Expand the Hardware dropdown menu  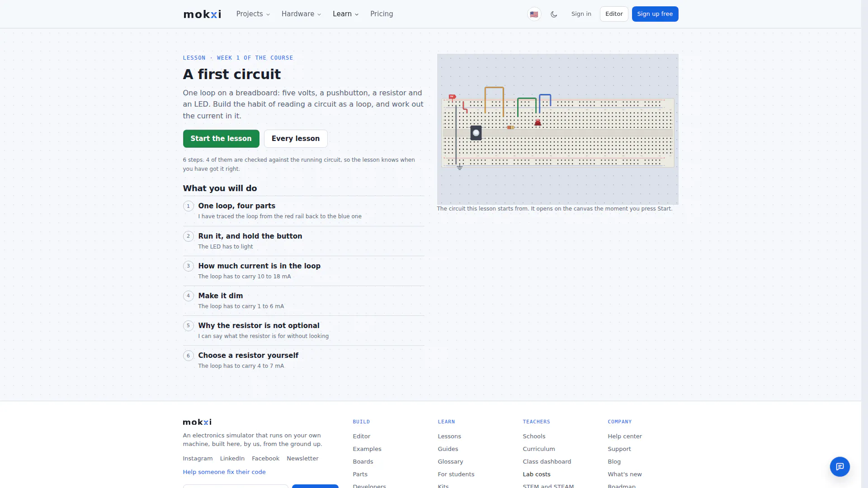[301, 14]
